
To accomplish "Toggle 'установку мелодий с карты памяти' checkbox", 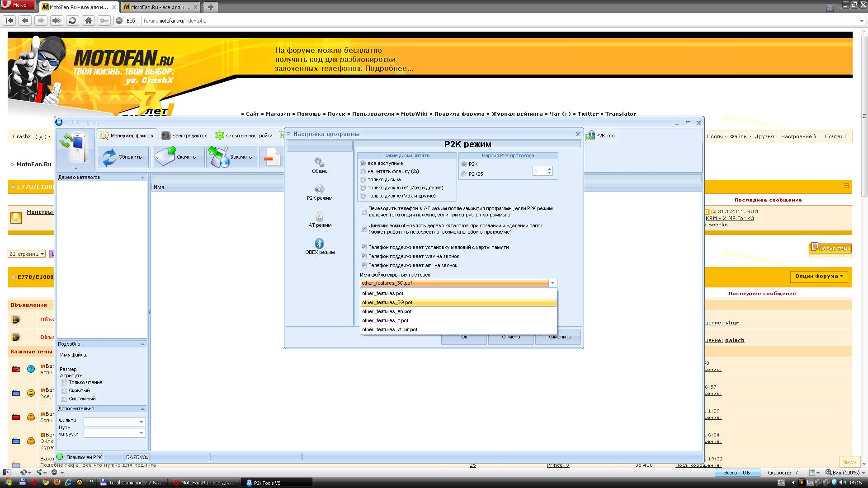I will click(364, 247).
